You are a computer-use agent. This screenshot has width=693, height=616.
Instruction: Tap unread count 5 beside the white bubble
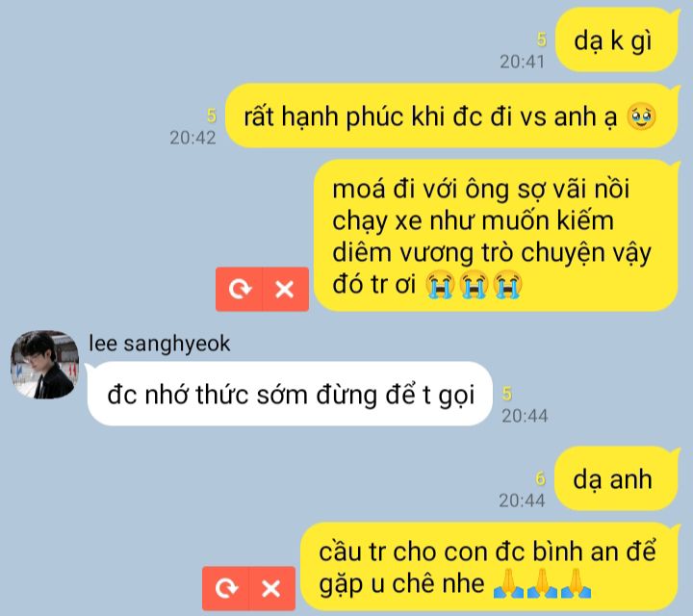(507, 394)
